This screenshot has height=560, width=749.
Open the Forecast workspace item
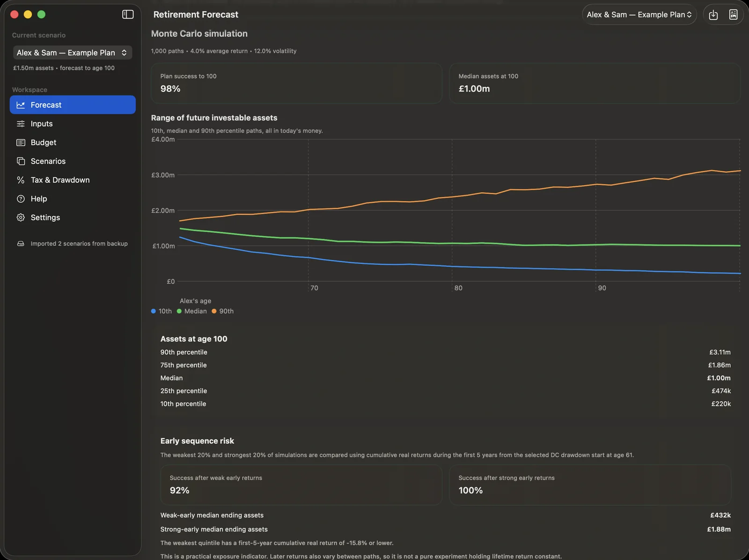73,105
